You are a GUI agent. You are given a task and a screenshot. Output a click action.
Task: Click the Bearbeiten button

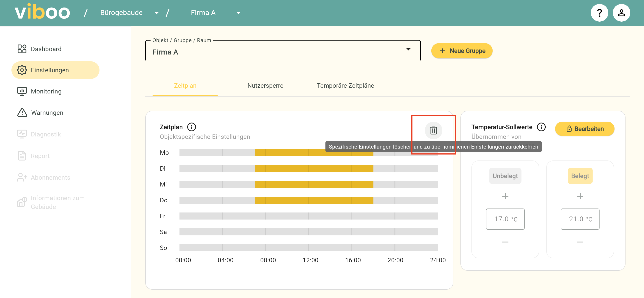pos(585,129)
